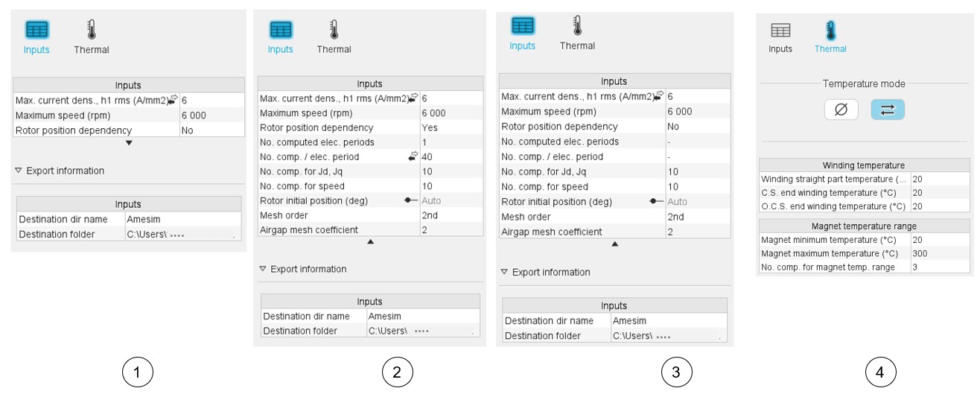The width and height of the screenshot is (980, 397).
Task: Enable the two-arrows temperature mode button
Action: pyautogui.click(x=886, y=110)
